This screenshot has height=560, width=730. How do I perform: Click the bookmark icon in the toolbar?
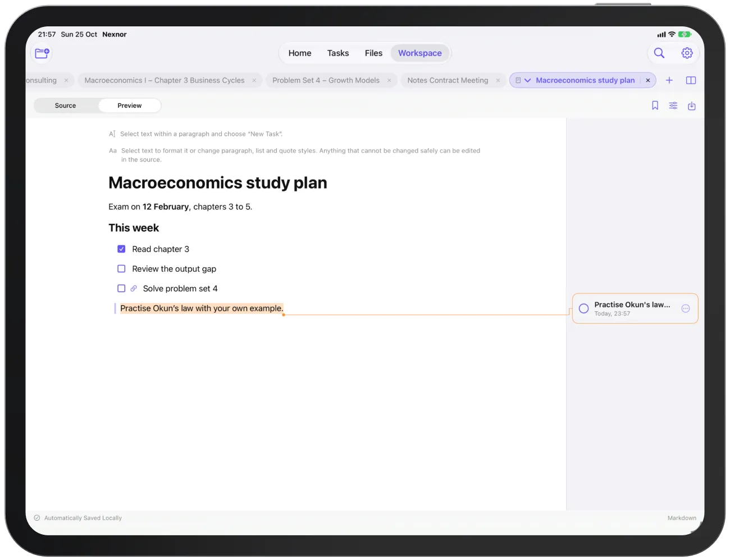[655, 105]
